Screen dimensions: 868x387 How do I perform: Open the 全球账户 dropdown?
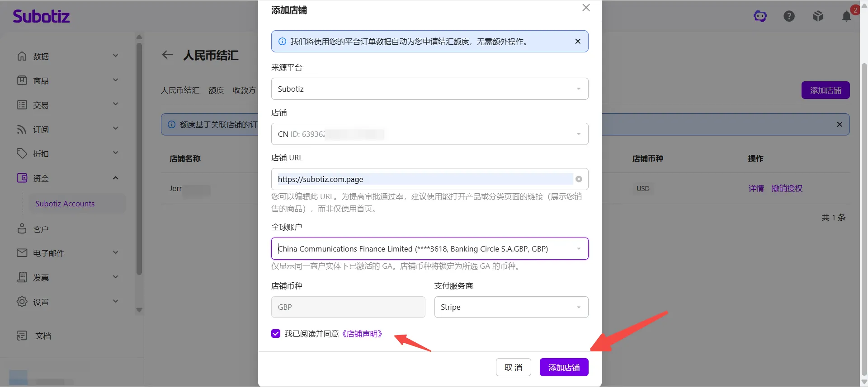[x=429, y=249]
